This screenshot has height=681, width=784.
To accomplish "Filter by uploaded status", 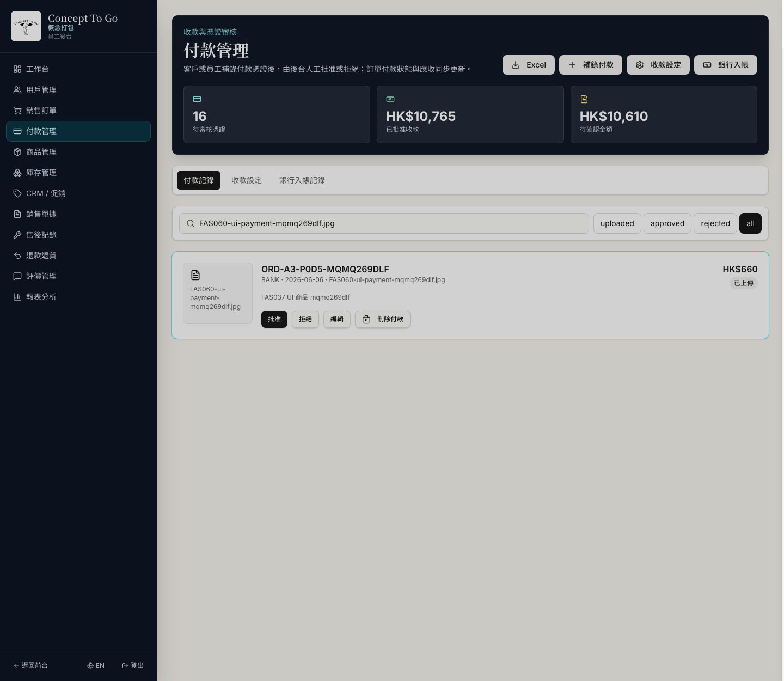I will point(617,223).
